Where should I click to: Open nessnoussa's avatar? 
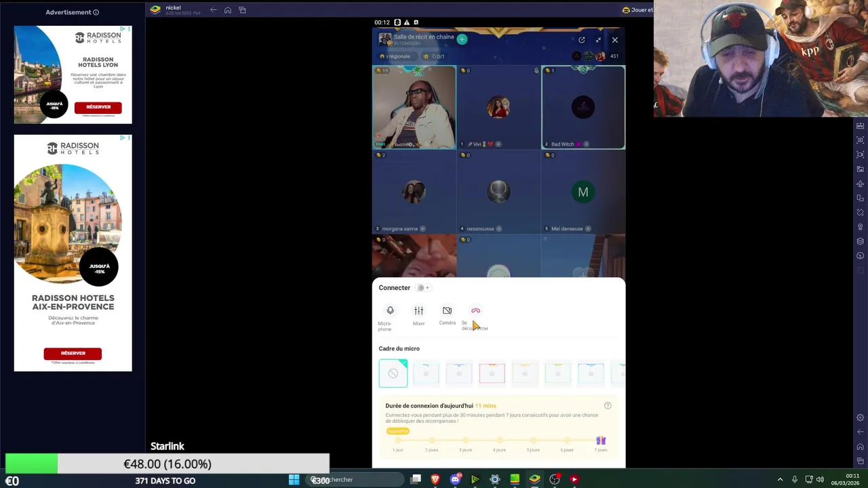(x=498, y=192)
